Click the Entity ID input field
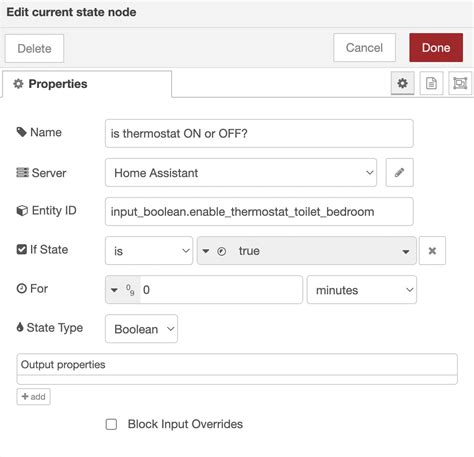This screenshot has height=457, width=474. [259, 212]
